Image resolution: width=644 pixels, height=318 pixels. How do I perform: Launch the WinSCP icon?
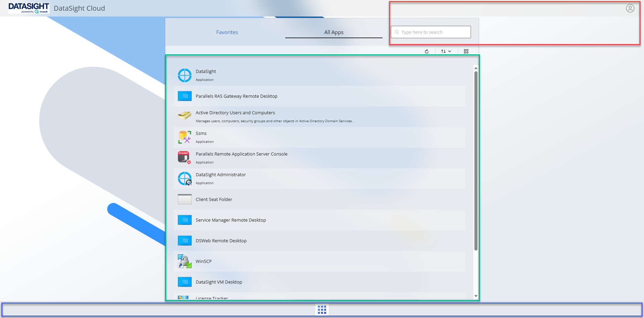(184, 261)
